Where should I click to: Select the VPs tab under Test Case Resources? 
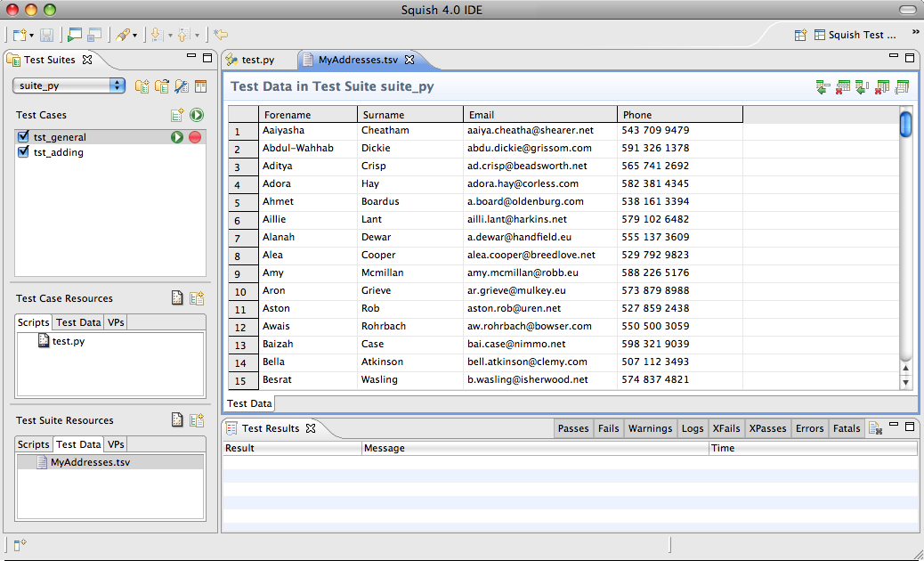pos(115,321)
